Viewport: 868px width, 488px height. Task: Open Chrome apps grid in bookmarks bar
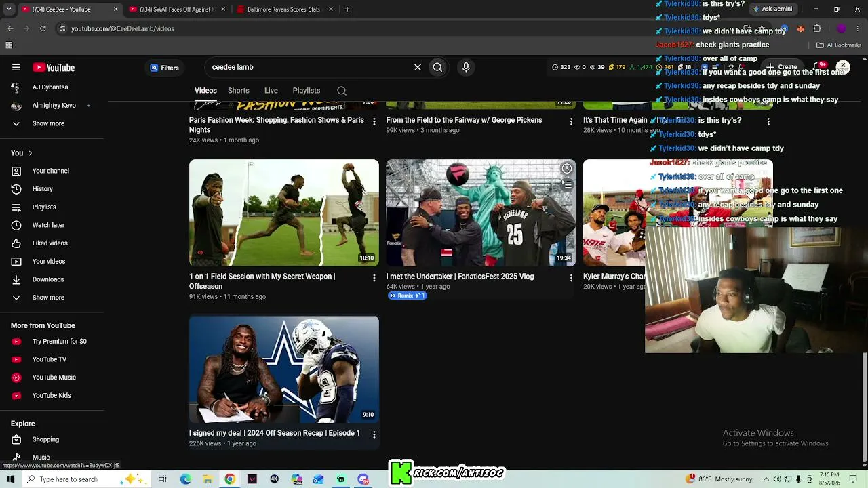click(x=9, y=45)
